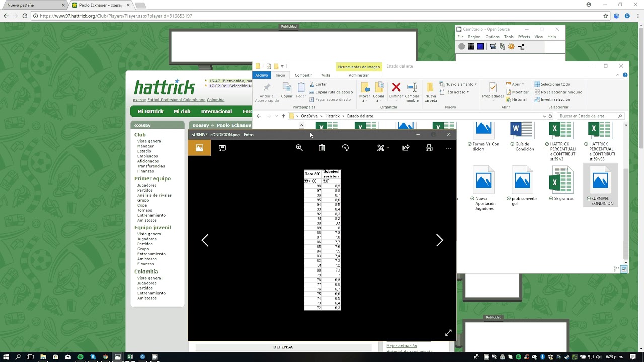This screenshot has width=644, height=362.
Task: Select sUBNIVEL cONDICION file in Explorer
Action: coord(600,186)
